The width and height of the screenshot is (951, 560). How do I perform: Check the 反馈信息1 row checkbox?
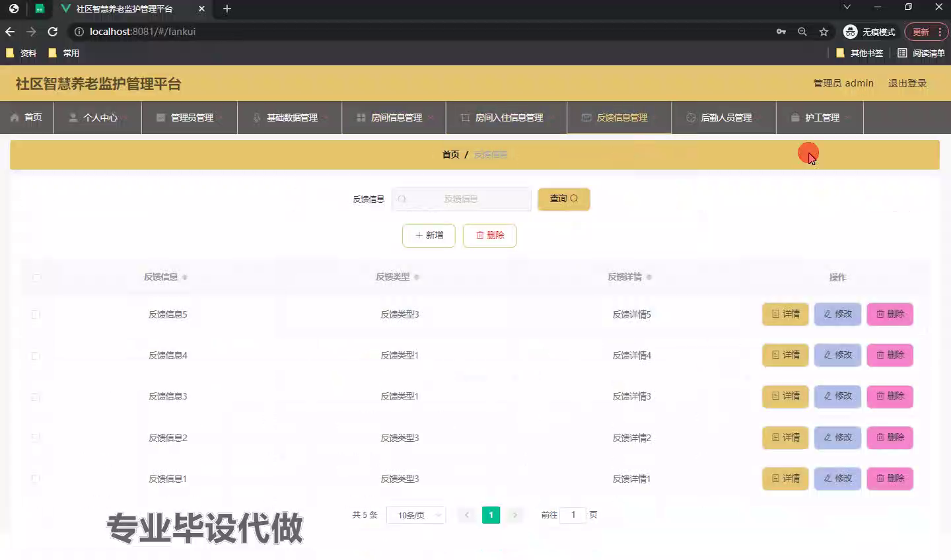pos(36,479)
